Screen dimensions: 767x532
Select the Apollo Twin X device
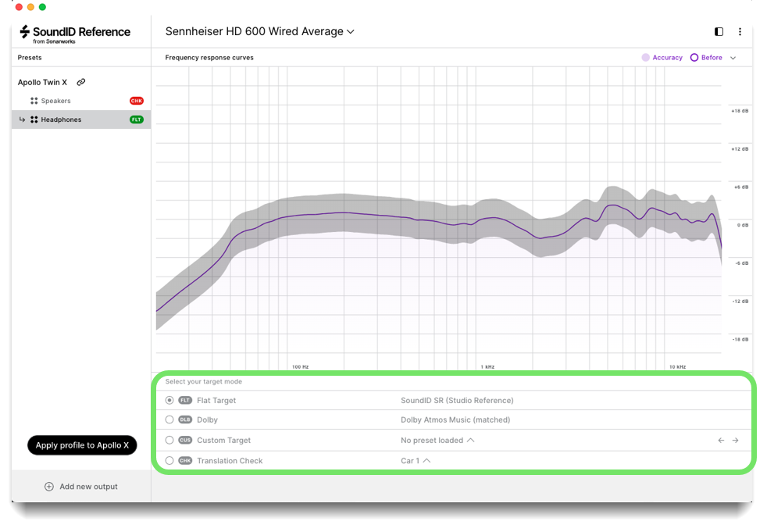pos(42,82)
